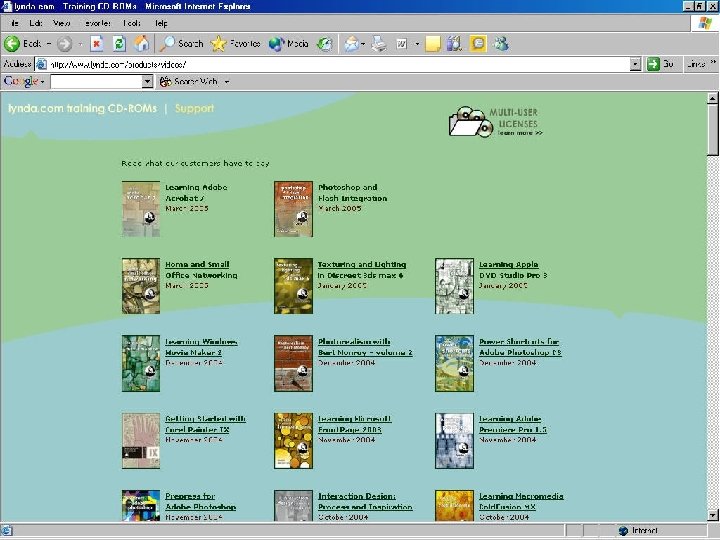Click into the address bar URL field

click(x=333, y=64)
